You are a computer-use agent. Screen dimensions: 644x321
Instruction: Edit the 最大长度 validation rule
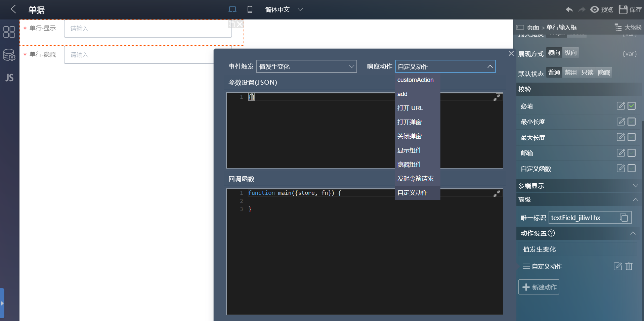pyautogui.click(x=621, y=137)
